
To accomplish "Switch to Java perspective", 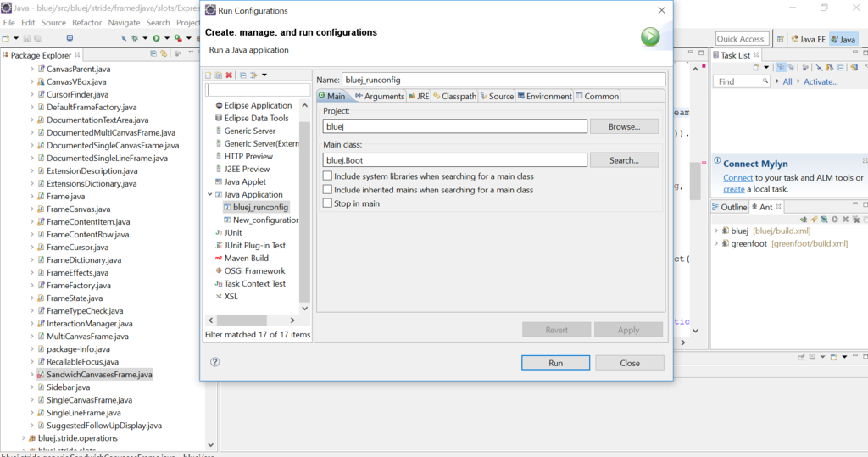I will point(843,39).
